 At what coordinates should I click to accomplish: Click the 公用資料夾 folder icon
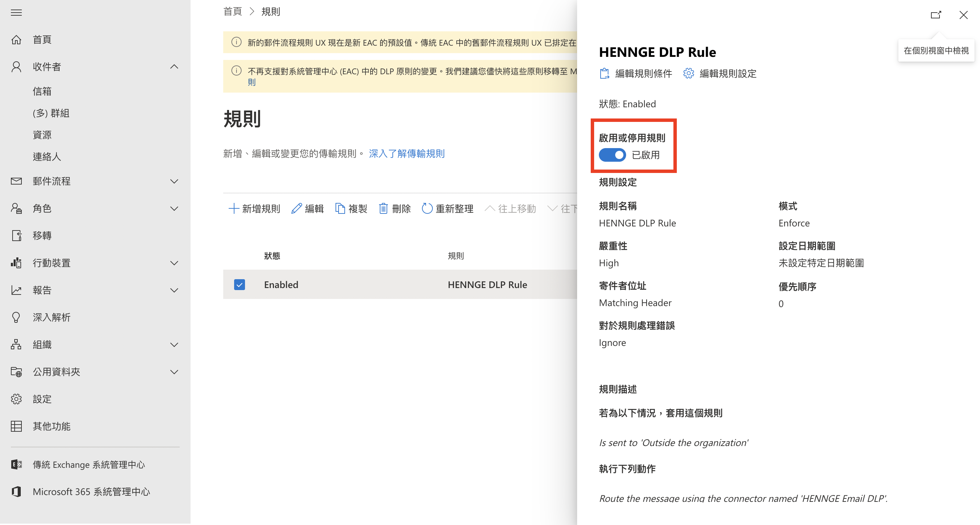click(x=16, y=371)
